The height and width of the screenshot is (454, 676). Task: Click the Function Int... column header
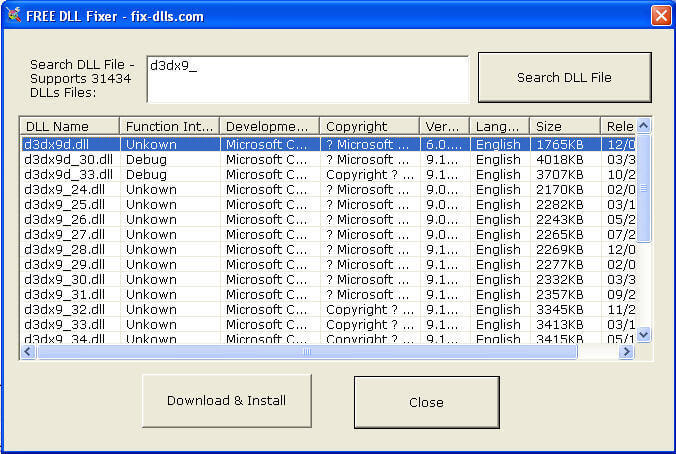coord(169,126)
